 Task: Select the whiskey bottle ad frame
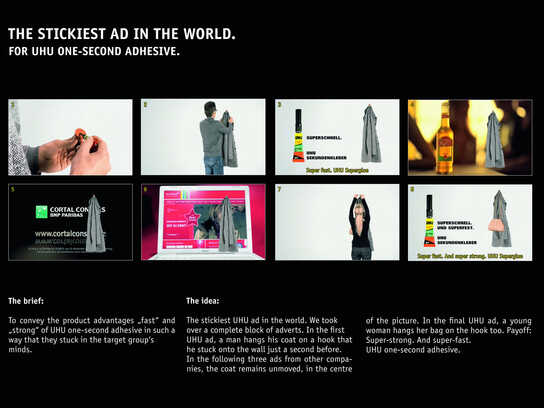pyautogui.click(x=470, y=137)
